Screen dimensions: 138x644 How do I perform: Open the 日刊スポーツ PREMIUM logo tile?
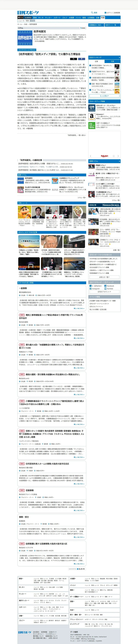(92, 108)
